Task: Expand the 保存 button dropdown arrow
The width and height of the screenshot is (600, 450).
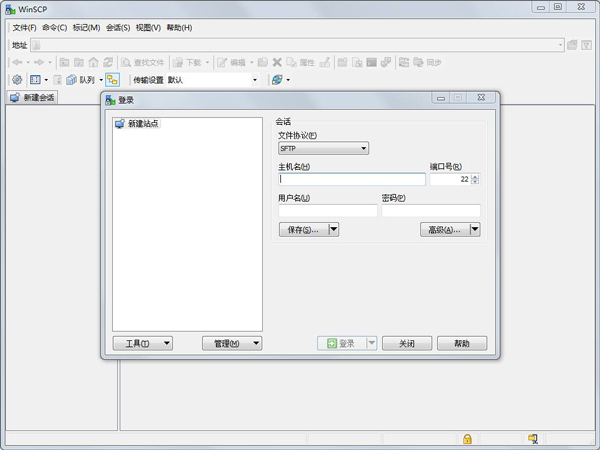Action: [334, 230]
